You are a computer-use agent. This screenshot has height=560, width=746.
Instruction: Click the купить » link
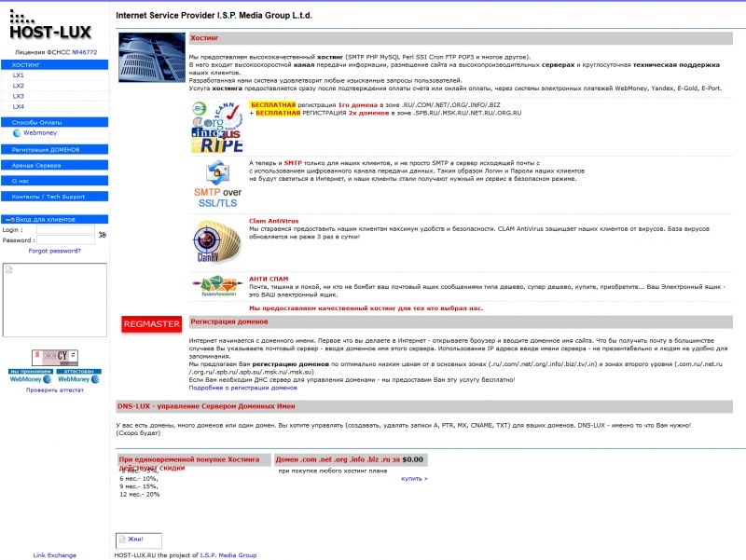414,479
